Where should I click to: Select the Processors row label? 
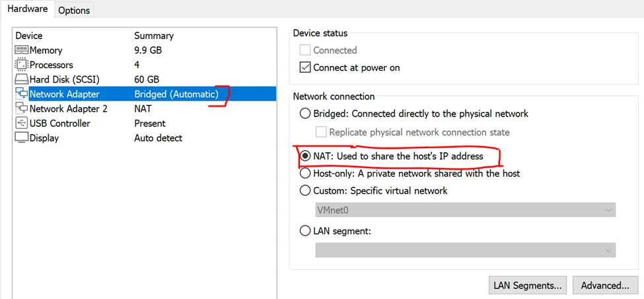click(52, 65)
